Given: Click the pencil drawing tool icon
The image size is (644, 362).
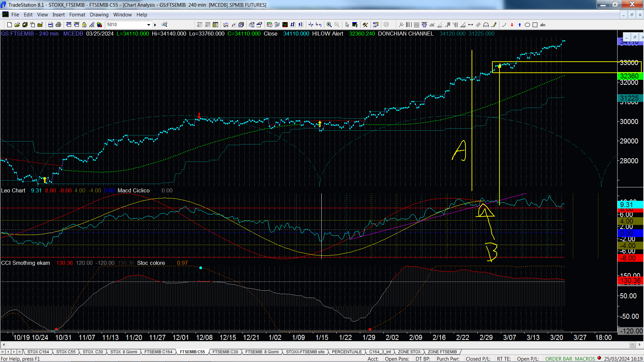Looking at the screenshot, I should [x=494, y=25].
